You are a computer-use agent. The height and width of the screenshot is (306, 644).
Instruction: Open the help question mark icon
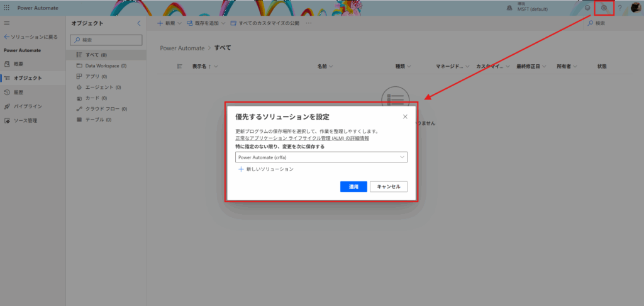[x=619, y=8]
